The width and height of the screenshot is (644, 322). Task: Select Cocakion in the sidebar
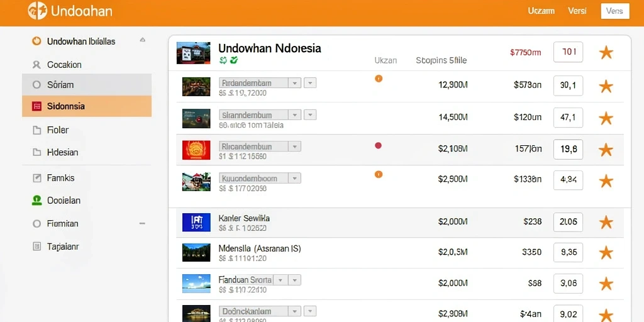coord(64,65)
